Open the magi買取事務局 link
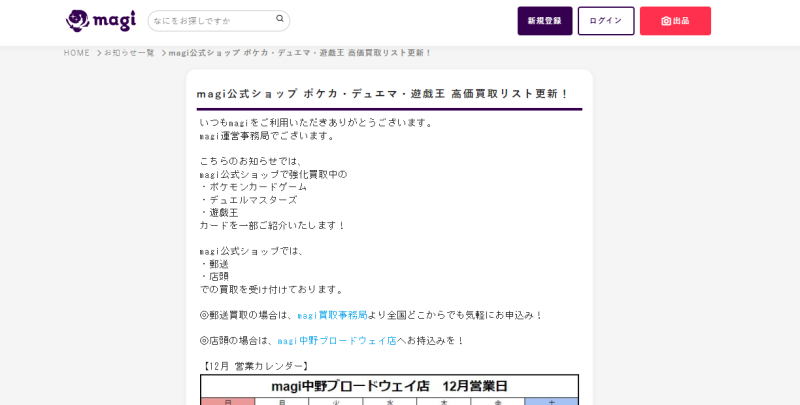The image size is (800, 405). 332,315
